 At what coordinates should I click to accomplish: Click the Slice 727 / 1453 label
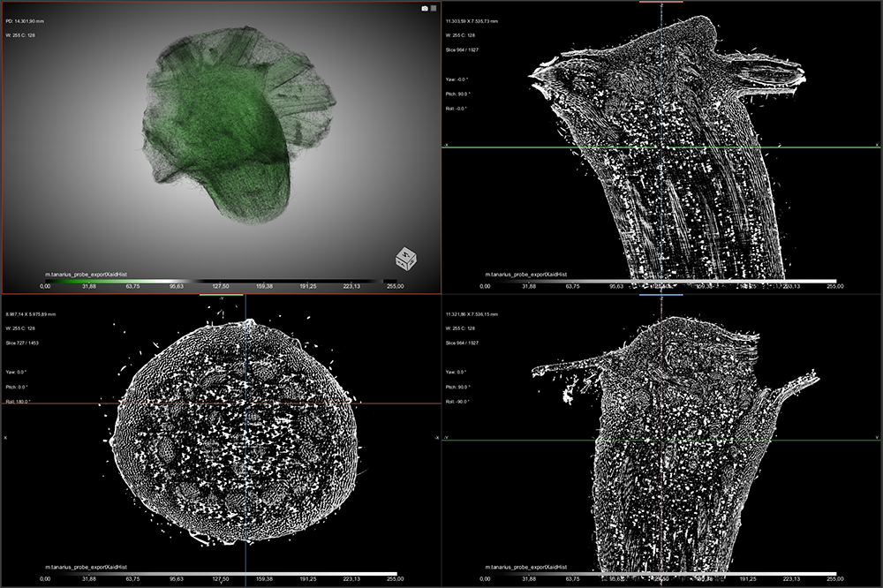click(x=24, y=342)
